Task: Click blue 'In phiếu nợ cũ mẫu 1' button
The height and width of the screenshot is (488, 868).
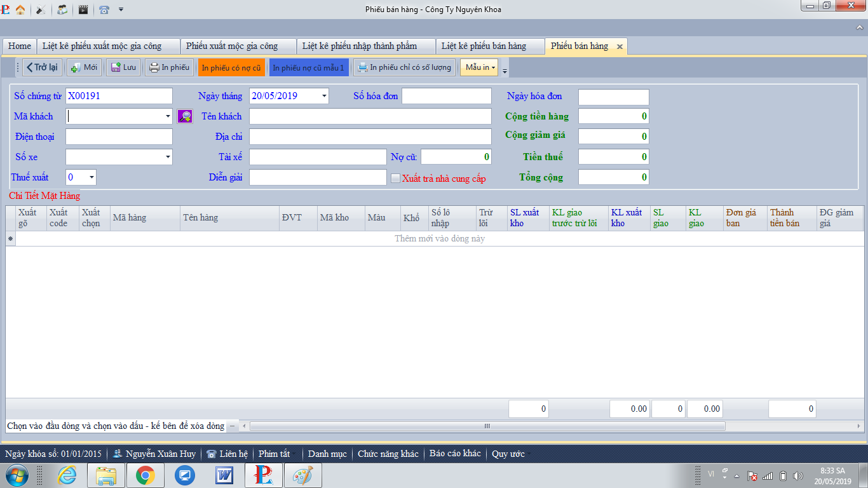Action: tap(309, 67)
